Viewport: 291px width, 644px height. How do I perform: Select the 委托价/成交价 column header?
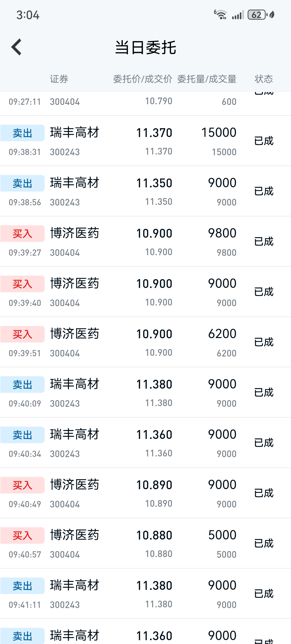[143, 79]
